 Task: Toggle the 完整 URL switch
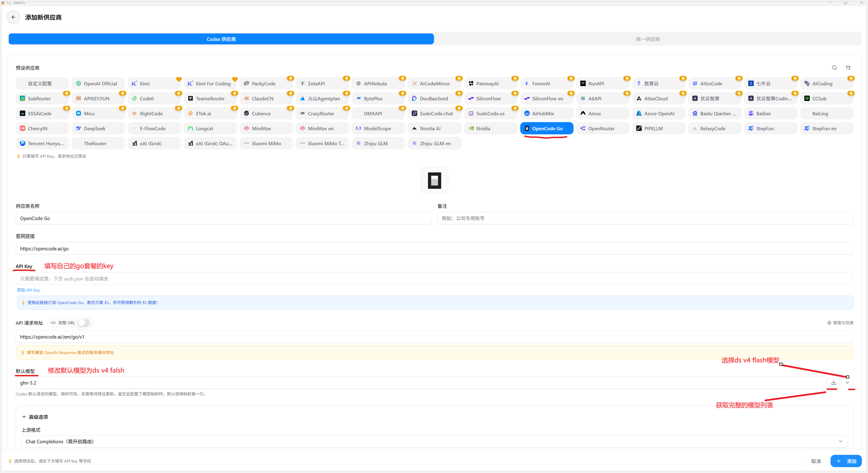tap(84, 323)
